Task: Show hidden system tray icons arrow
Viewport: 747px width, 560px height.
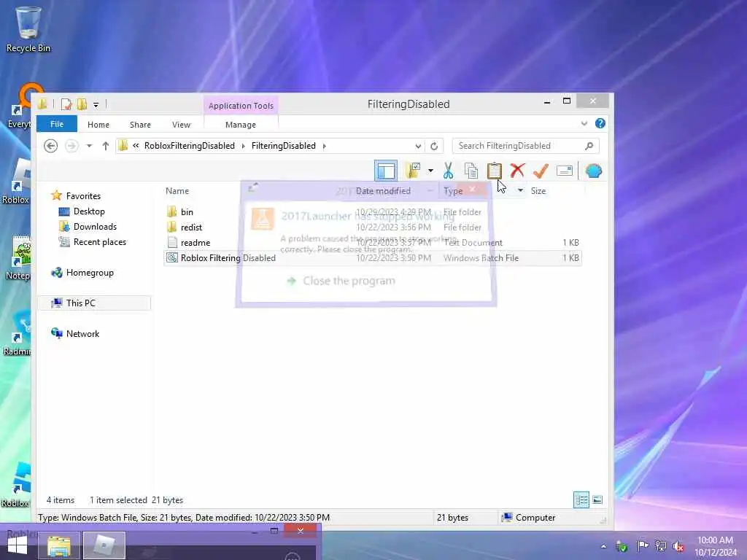Action: tap(603, 546)
